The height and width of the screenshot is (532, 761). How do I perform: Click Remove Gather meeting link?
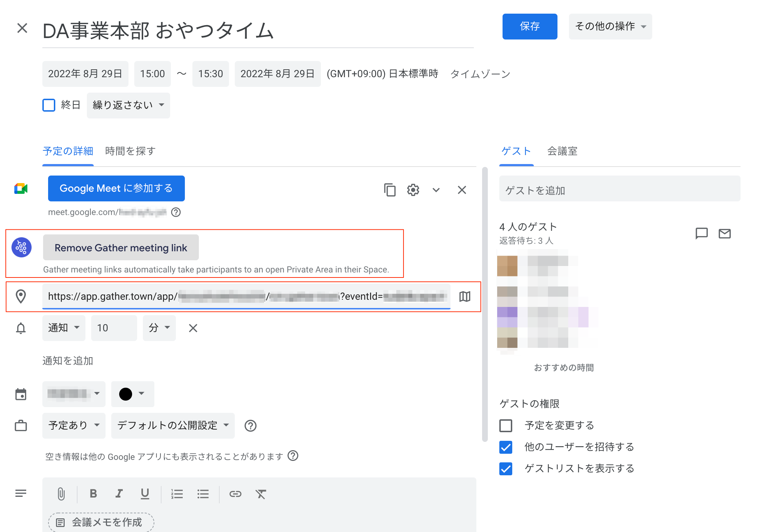121,247
